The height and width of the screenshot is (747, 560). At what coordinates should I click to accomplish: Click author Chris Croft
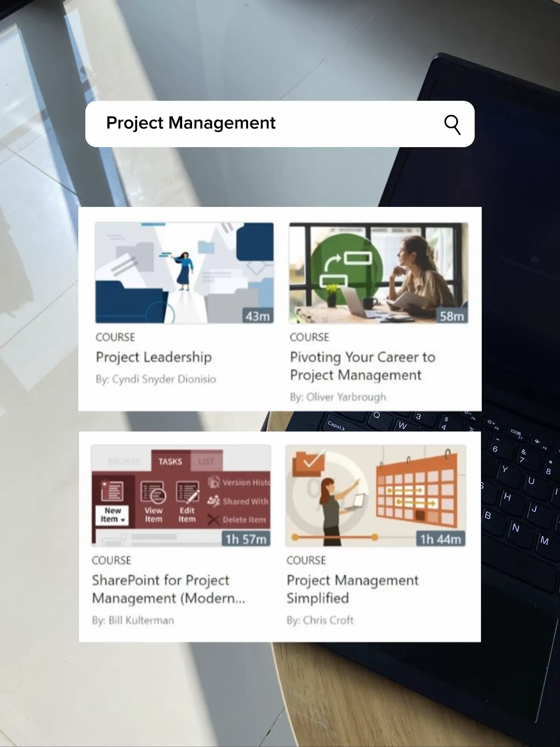320,620
